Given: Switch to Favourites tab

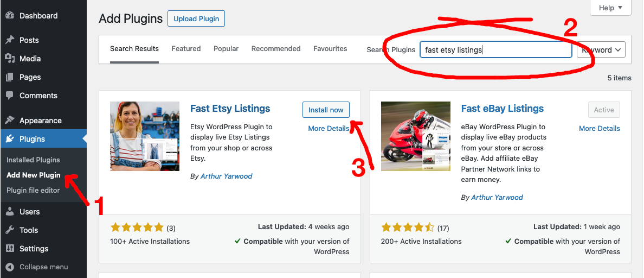Looking at the screenshot, I should click(330, 48).
